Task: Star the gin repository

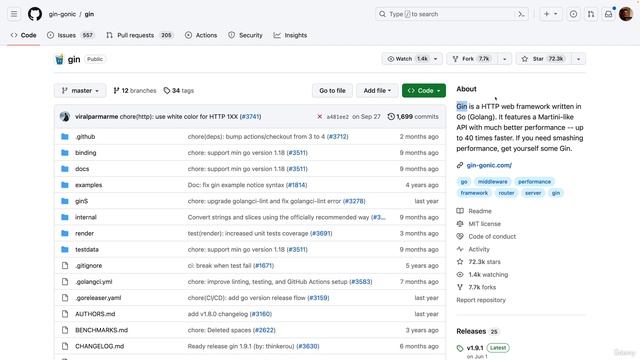Action: click(543, 59)
